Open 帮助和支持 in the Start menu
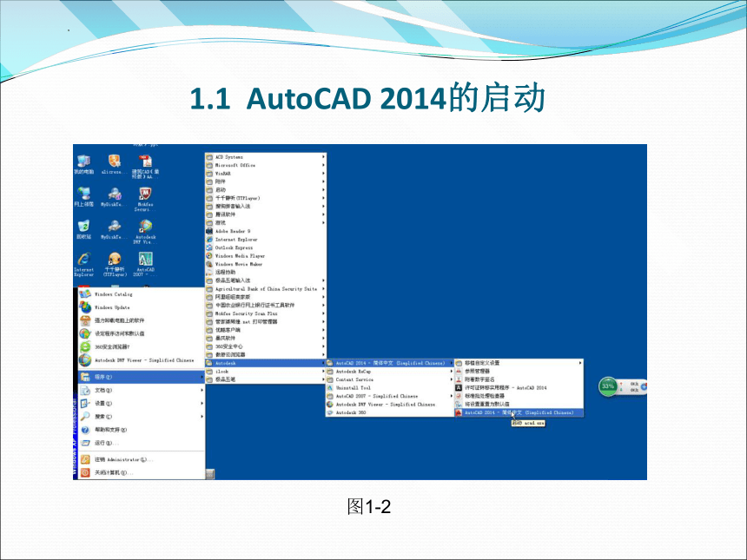Screen dimensions: 747x560 click(x=142, y=430)
